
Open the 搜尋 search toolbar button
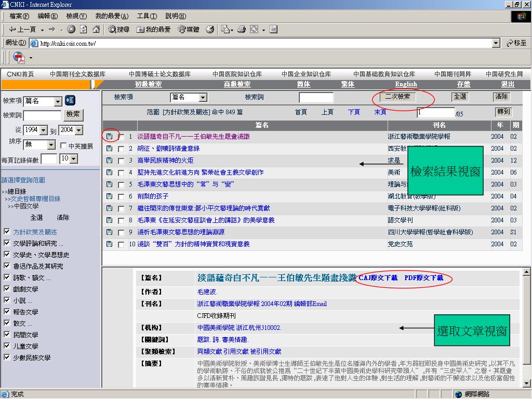pyautogui.click(x=119, y=30)
